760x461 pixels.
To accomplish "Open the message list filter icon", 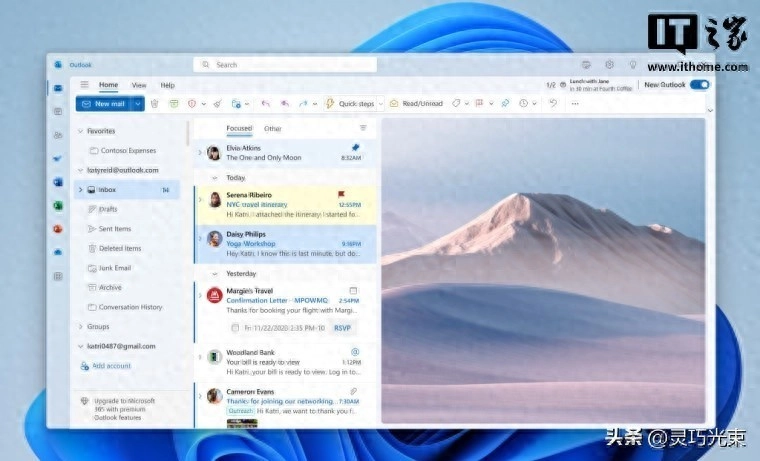I will point(363,128).
